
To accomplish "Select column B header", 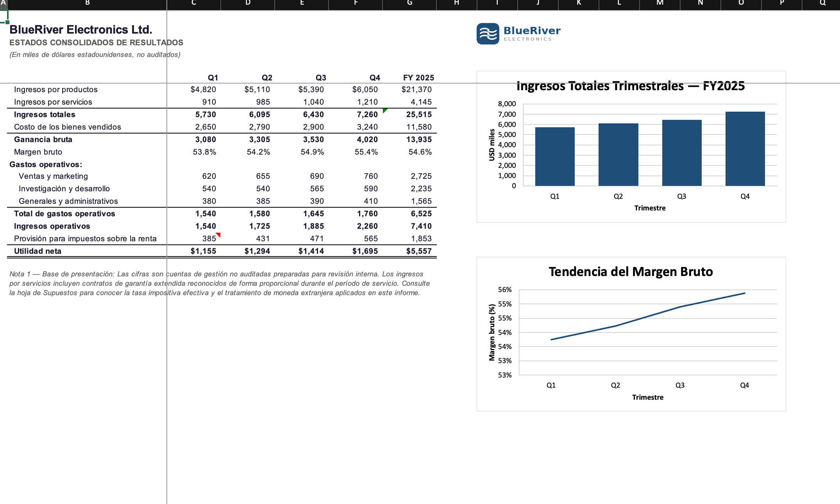I will pyautogui.click(x=87, y=4).
